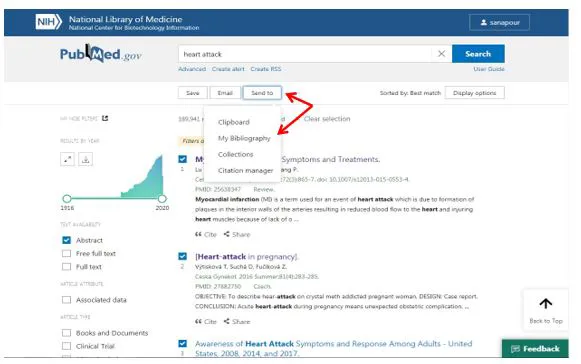Viewport: 581px width, 364px height.
Task: Focus the heart attack search field
Action: [x=306, y=54]
